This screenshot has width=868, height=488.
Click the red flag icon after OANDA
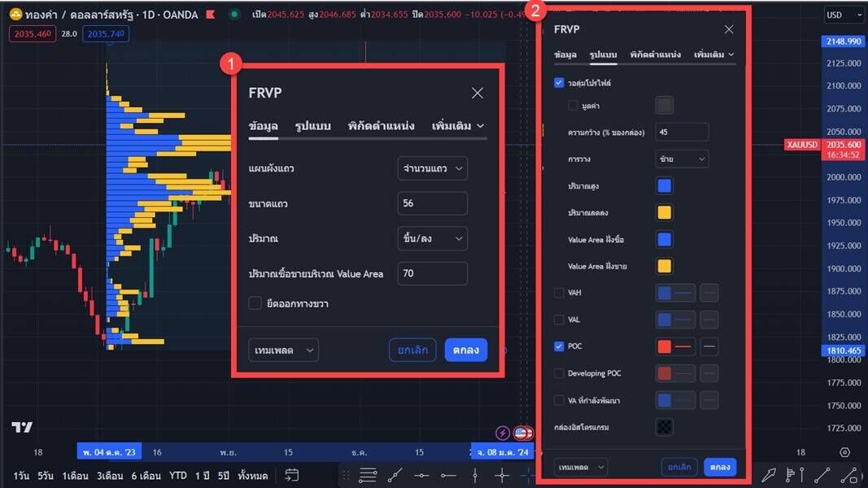tap(211, 15)
